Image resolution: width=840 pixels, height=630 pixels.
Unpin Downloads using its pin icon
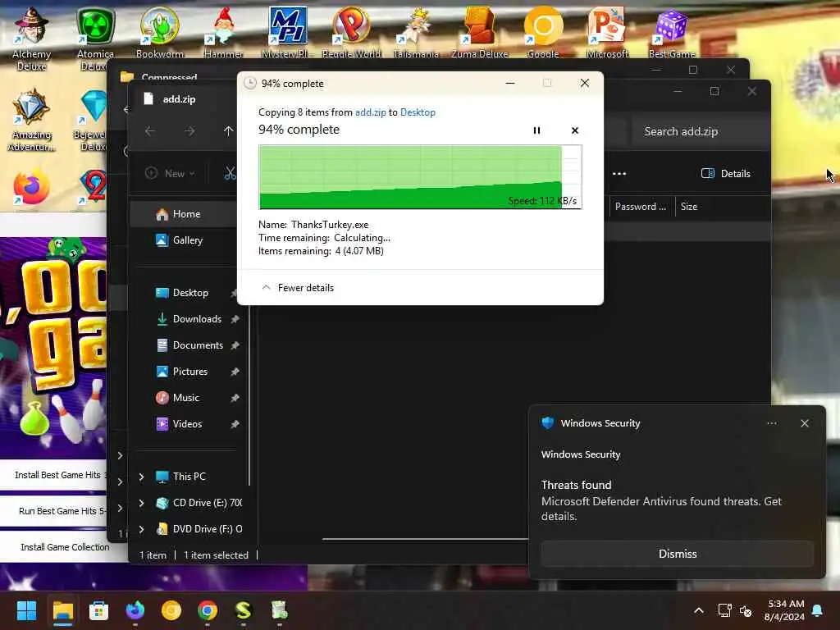click(x=235, y=319)
